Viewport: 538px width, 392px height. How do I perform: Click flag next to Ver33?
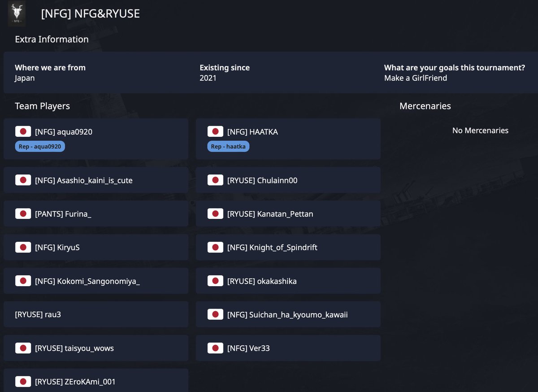[x=215, y=348]
